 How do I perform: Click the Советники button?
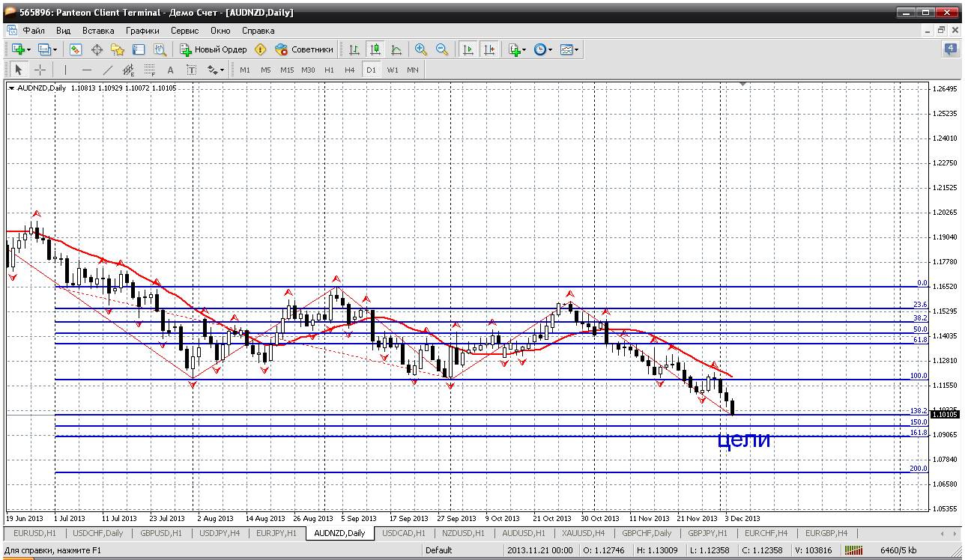(304, 49)
